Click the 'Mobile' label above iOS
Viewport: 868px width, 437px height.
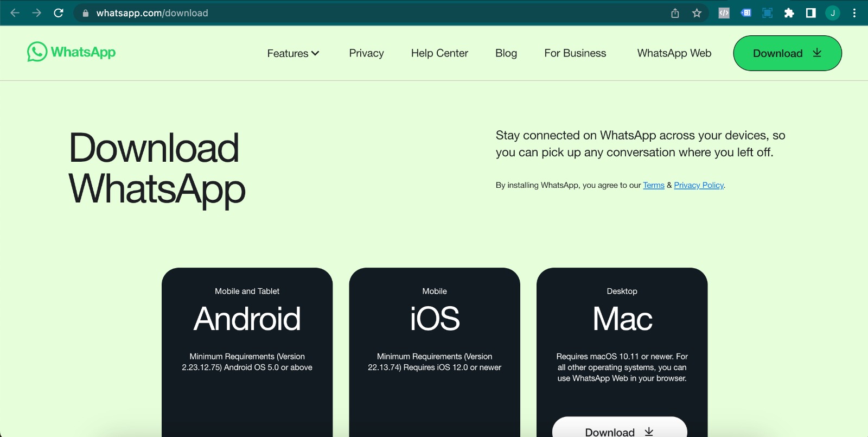[435, 291]
